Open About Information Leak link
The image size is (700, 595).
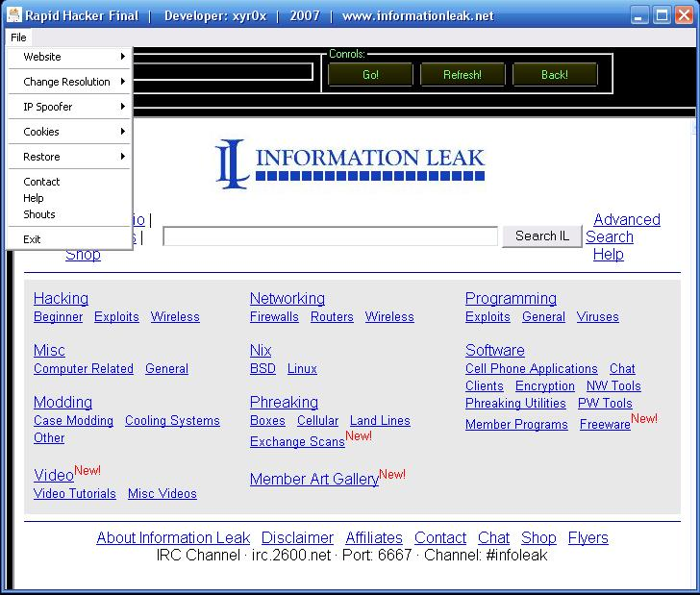coord(173,538)
